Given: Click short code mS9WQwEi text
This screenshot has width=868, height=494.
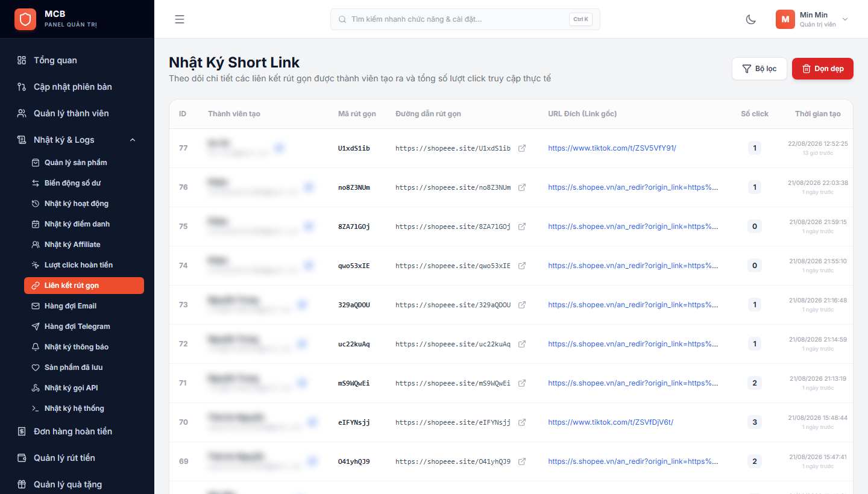Looking at the screenshot, I should tap(354, 383).
